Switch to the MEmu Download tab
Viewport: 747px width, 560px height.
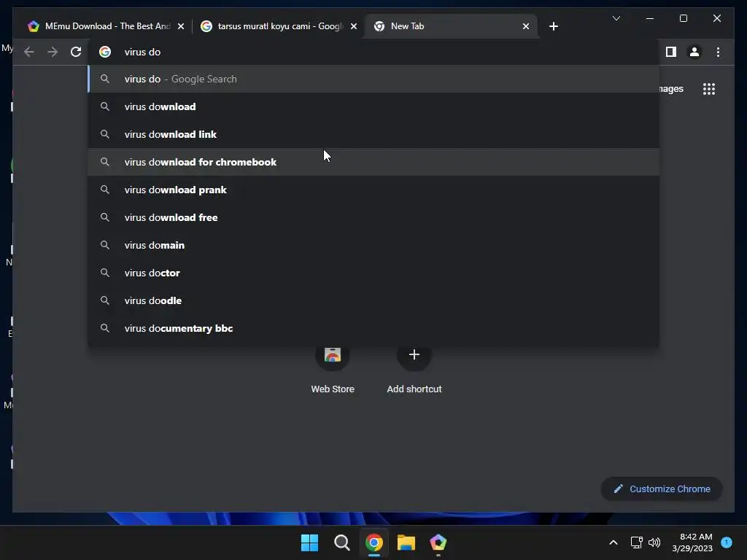105,26
